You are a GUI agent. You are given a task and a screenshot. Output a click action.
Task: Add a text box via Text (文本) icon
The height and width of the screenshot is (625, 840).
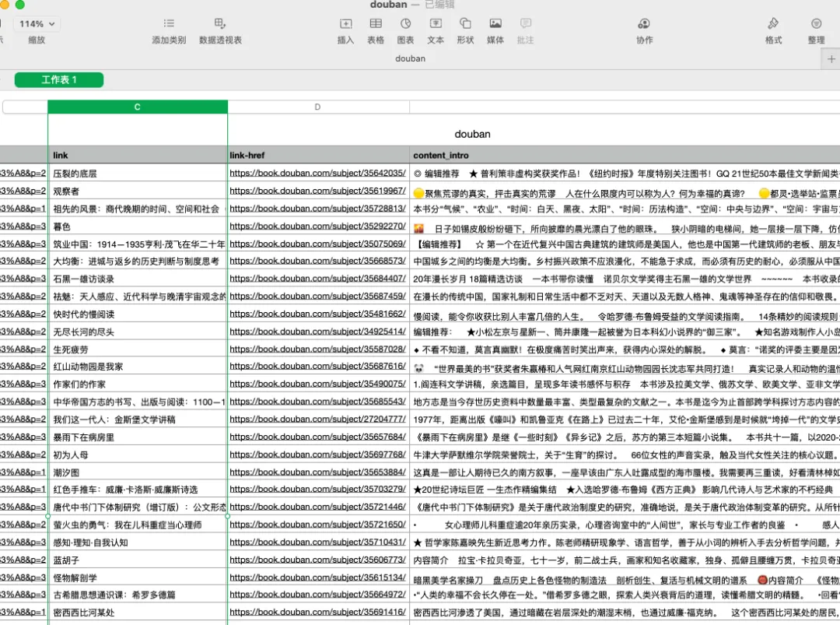[436, 24]
